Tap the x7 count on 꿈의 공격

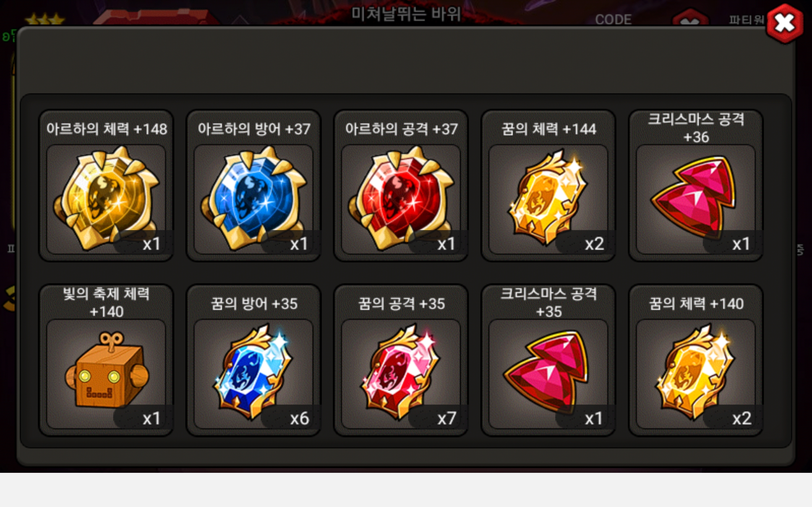[447, 419]
